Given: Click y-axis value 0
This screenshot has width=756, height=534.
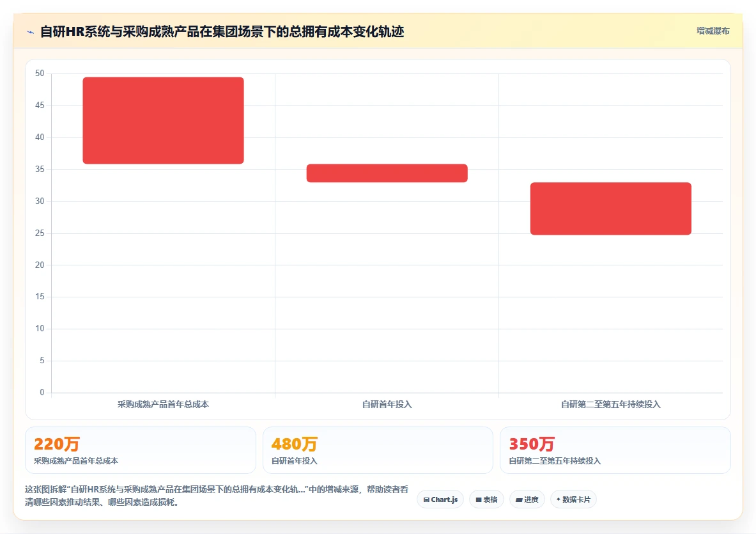Looking at the screenshot, I should coord(42,392).
